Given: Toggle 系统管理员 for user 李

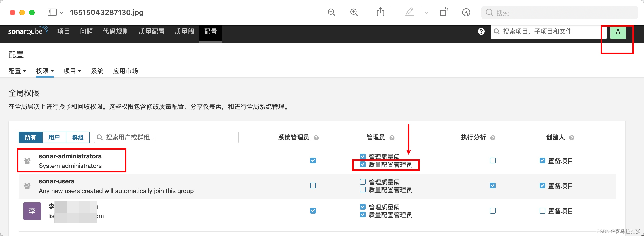Looking at the screenshot, I should click(313, 211).
